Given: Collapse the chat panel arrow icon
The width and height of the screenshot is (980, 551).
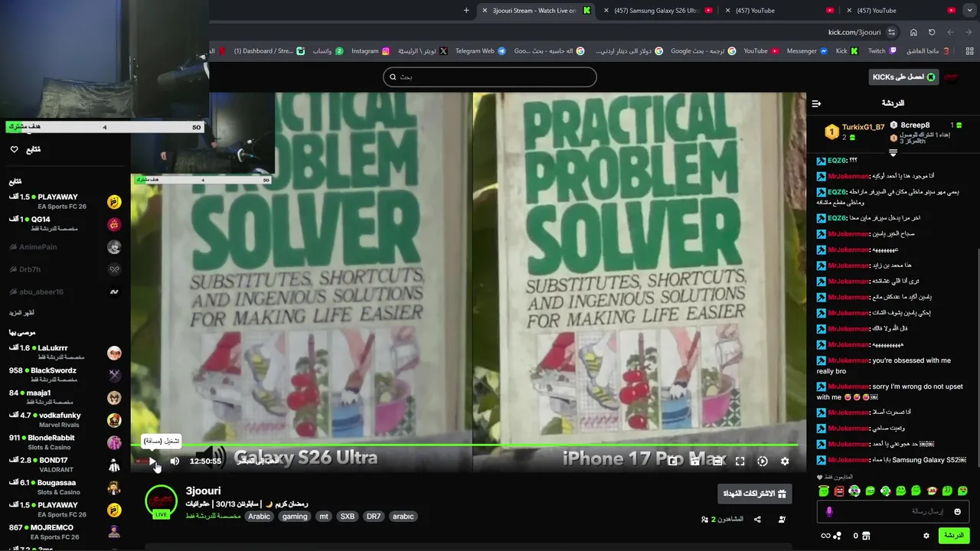Looking at the screenshot, I should (x=816, y=103).
